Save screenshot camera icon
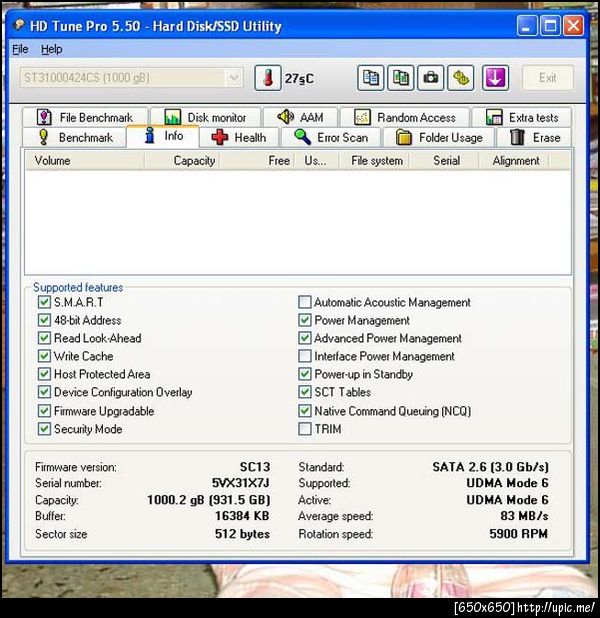Screen dimensions: 600x618 click(430, 78)
